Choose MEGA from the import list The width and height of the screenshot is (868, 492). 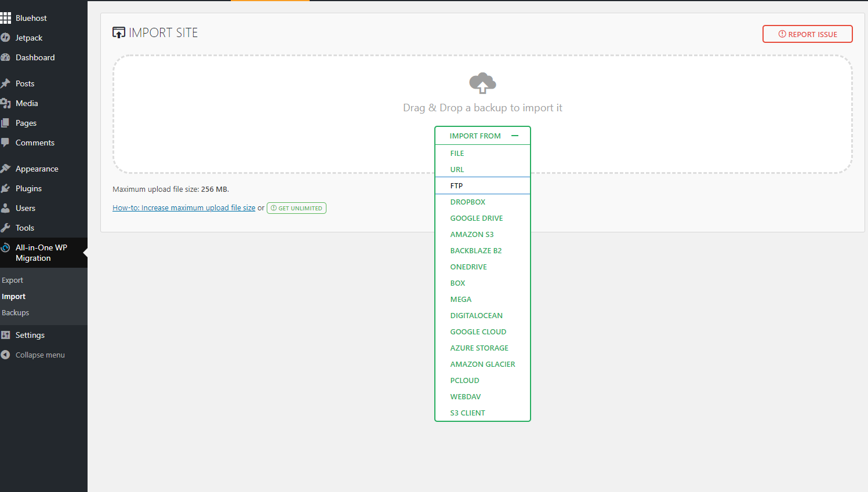[x=482, y=299]
